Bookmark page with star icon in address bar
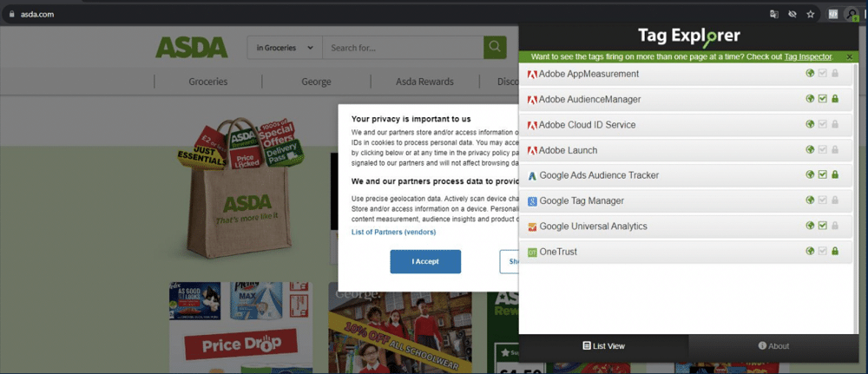The image size is (868, 374). coord(811,15)
